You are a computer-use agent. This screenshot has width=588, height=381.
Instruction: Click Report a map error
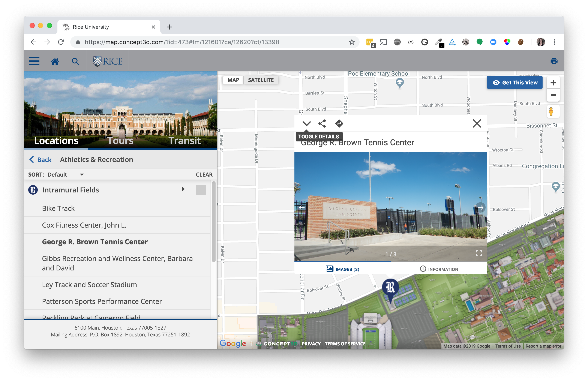(x=543, y=346)
